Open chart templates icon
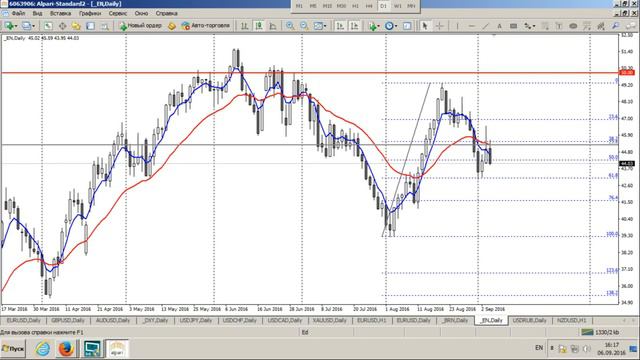 (x=407, y=26)
